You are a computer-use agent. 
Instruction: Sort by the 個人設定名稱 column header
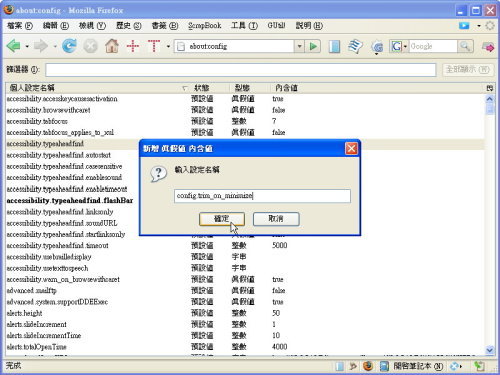click(98, 88)
